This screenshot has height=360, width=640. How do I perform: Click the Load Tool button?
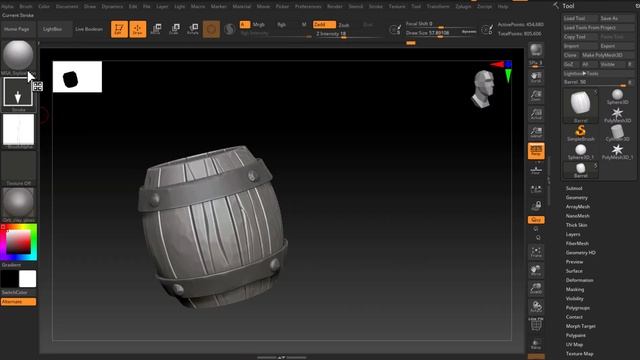click(580, 18)
